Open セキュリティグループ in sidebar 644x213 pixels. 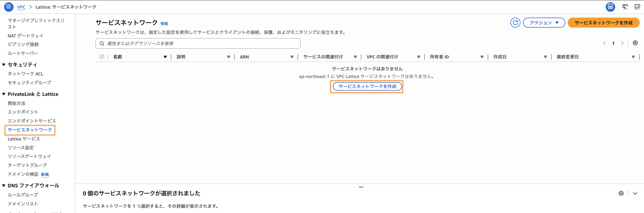pos(29,83)
